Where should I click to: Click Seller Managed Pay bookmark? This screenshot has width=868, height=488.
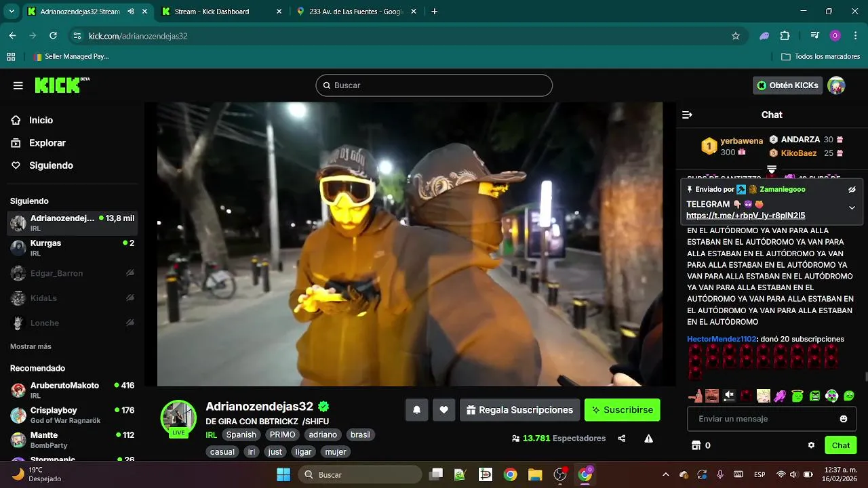[71, 57]
